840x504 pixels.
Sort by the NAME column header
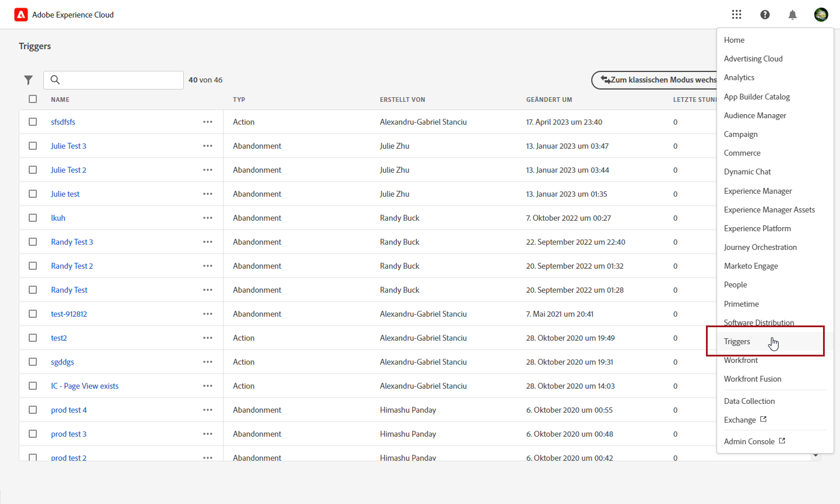point(60,100)
